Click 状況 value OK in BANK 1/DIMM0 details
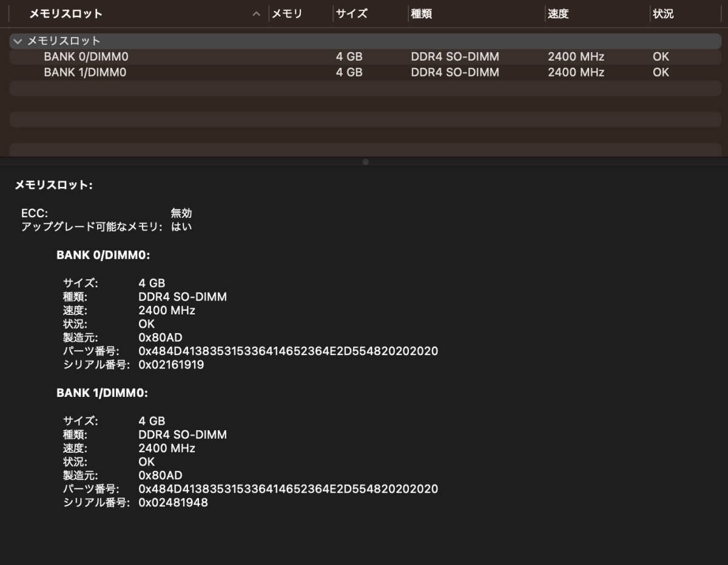This screenshot has height=565, width=728. coord(147,462)
